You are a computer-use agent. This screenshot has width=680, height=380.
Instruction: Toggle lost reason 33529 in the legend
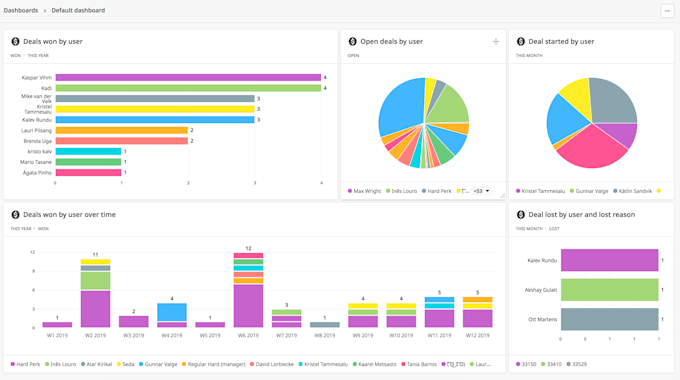(x=577, y=364)
